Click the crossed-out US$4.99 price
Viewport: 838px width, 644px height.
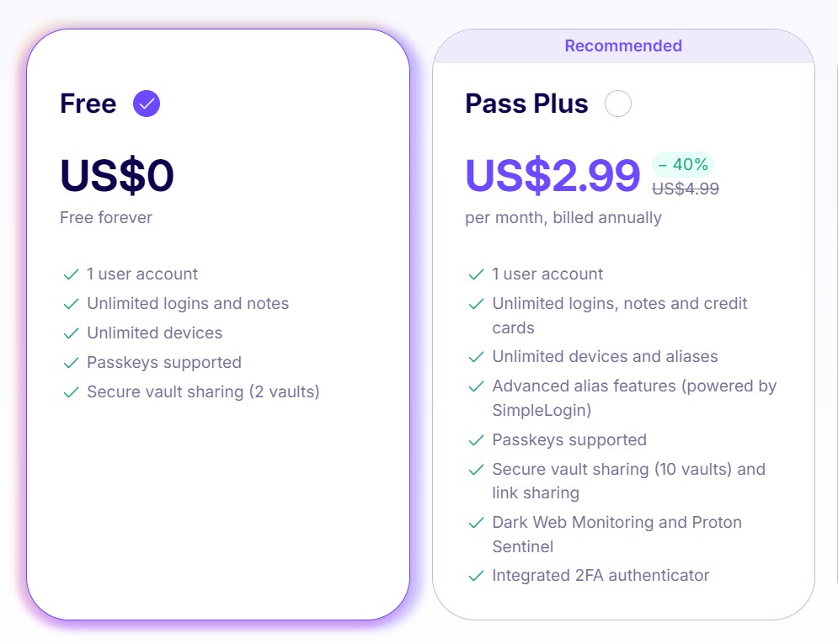[686, 189]
